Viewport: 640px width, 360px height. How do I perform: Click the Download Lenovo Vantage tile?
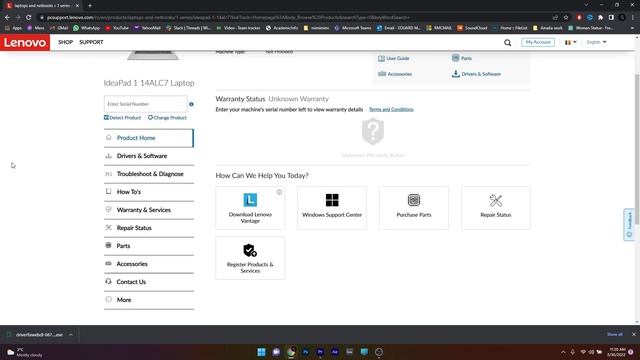click(250, 208)
